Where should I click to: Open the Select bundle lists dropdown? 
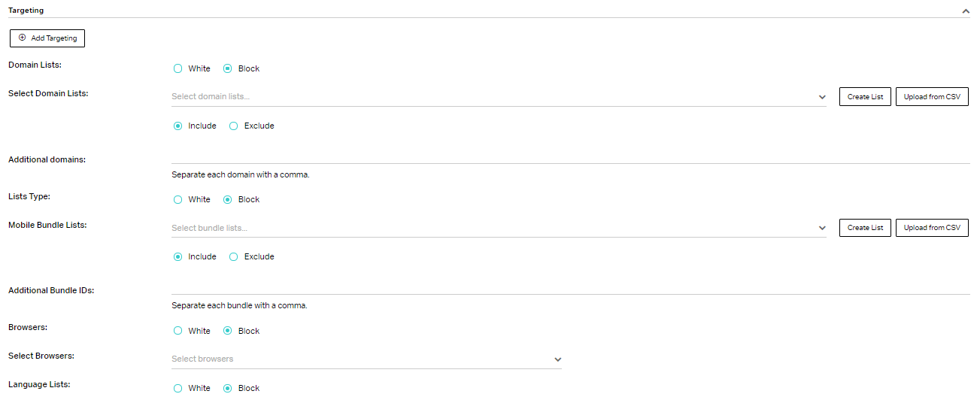click(x=499, y=228)
